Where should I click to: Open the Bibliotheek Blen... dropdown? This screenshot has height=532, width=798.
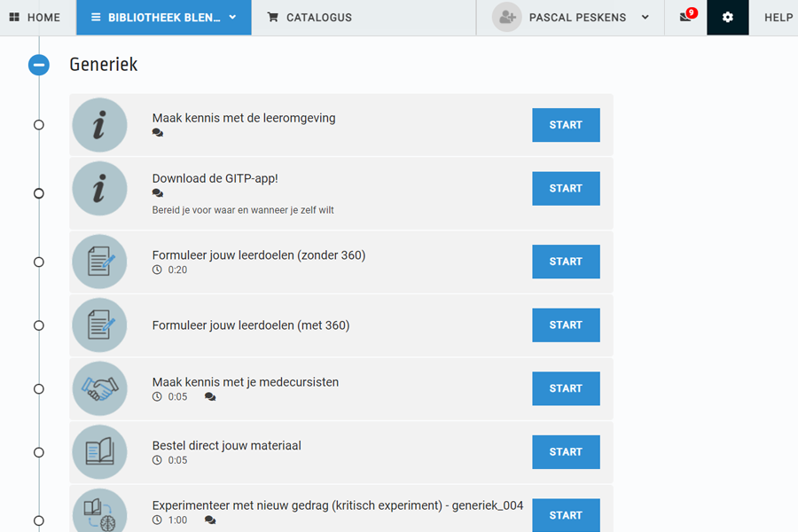(x=163, y=18)
